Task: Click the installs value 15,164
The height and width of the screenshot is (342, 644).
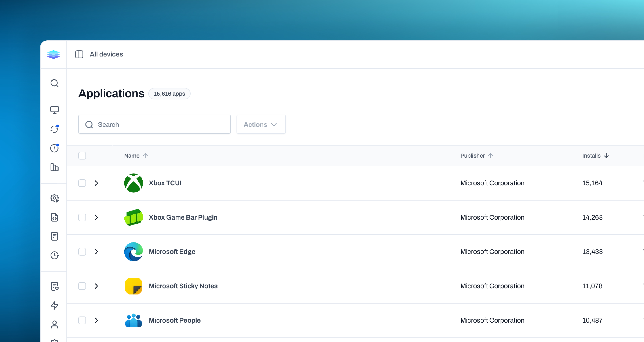Action: (592, 183)
